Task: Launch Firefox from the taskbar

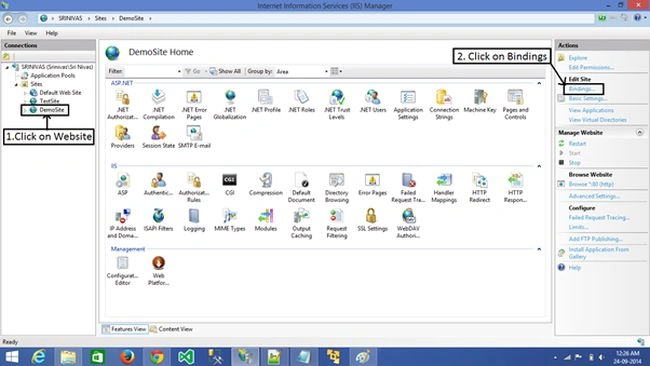Action: pyautogui.click(x=127, y=357)
